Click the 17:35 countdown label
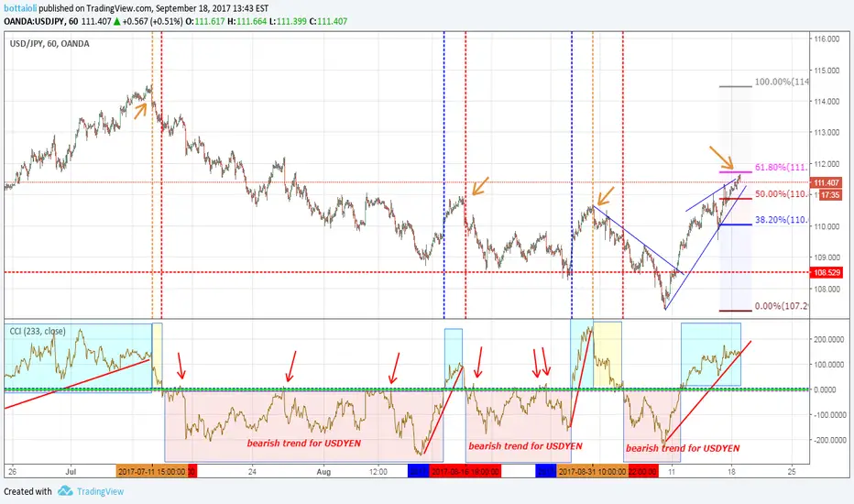This screenshot has width=854, height=504. click(829, 194)
